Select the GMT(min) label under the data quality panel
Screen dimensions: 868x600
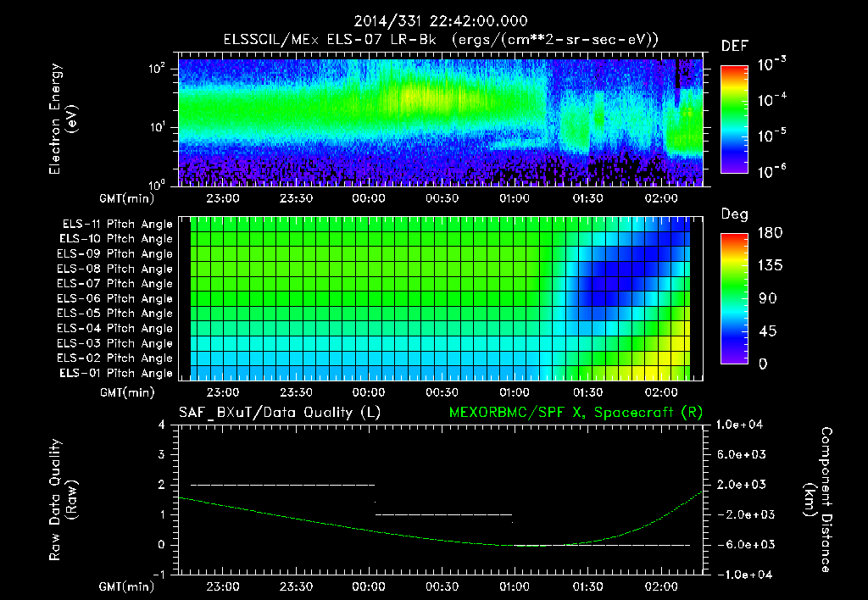point(127,586)
